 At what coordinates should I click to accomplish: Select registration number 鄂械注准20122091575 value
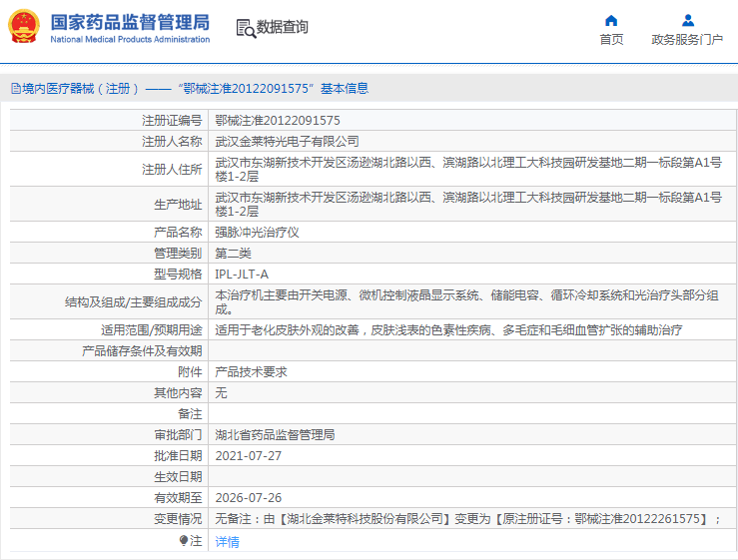click(x=278, y=121)
